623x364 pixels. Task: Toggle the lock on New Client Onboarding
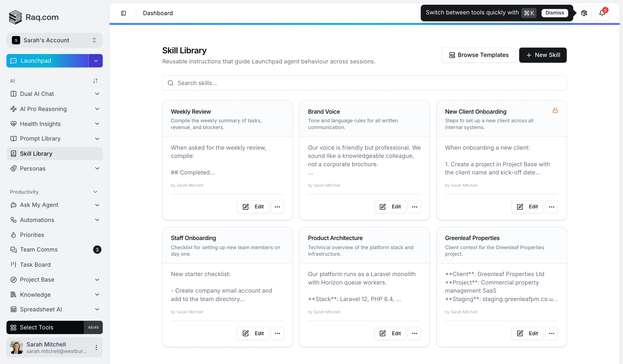pyautogui.click(x=555, y=111)
